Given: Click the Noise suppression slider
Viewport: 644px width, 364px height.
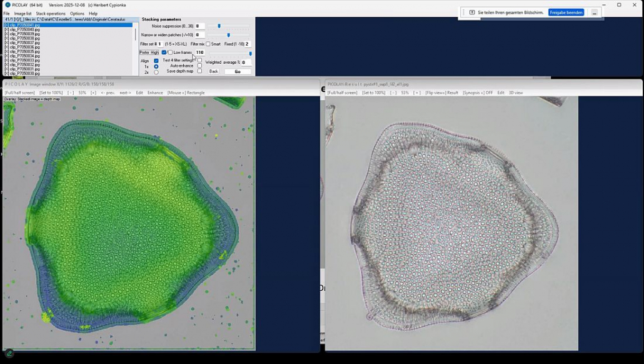Looking at the screenshot, I should [219, 26].
